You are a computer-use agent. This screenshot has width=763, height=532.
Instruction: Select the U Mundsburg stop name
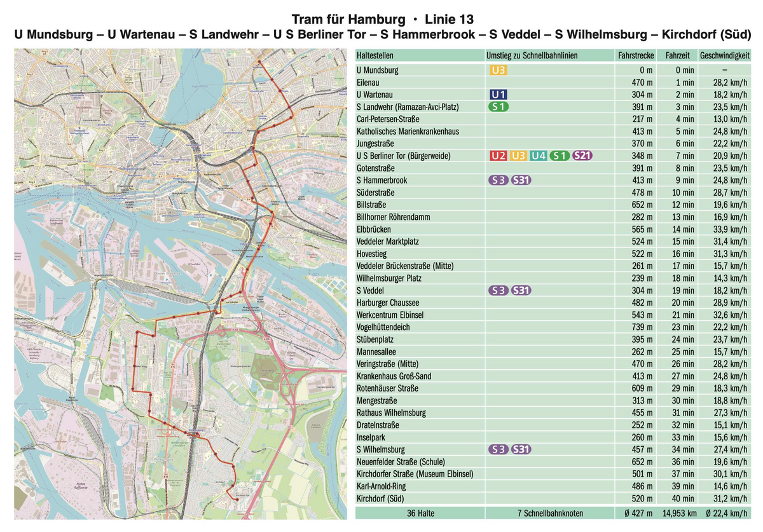(x=378, y=71)
